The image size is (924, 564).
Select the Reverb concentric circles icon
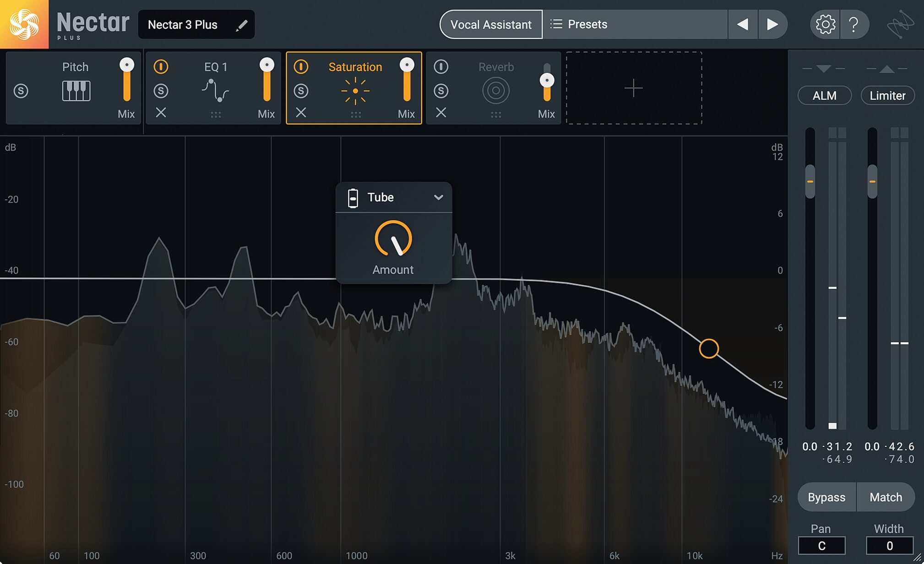[496, 91]
